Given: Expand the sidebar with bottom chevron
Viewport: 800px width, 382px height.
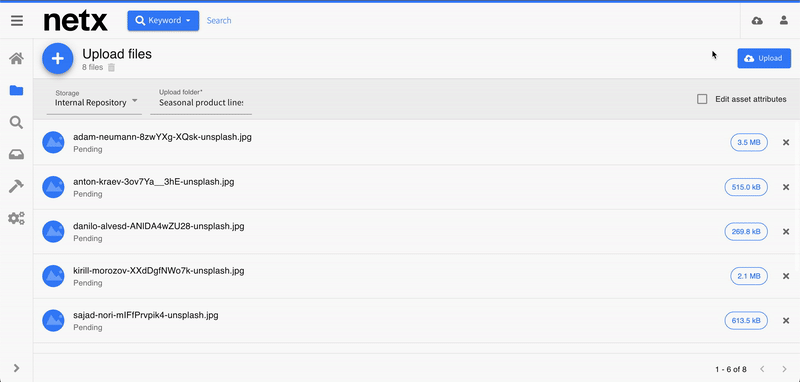Looking at the screenshot, I should (16, 368).
